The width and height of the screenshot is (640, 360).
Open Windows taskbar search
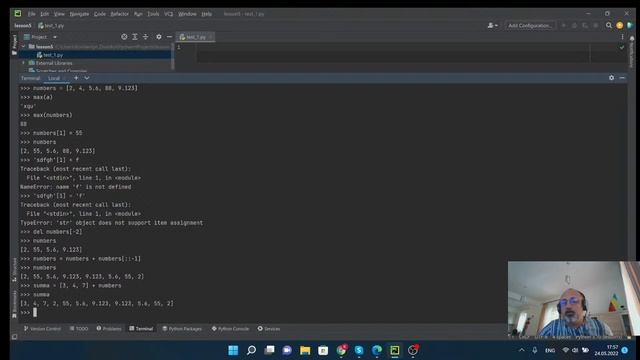coord(251,350)
